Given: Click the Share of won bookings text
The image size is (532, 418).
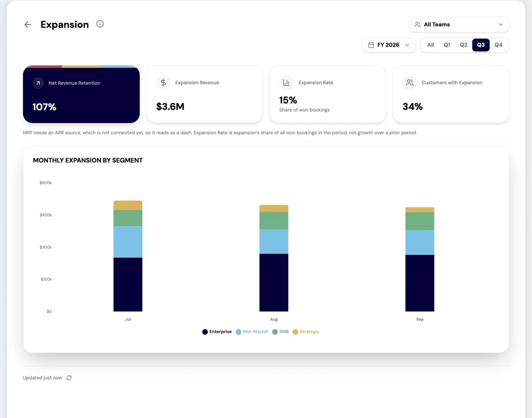Looking at the screenshot, I should pos(304,110).
